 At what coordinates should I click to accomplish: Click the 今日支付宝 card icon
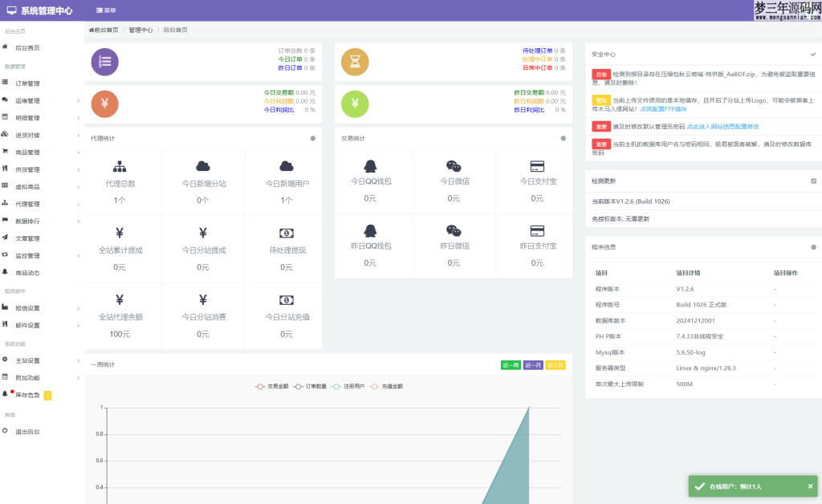[x=537, y=166]
